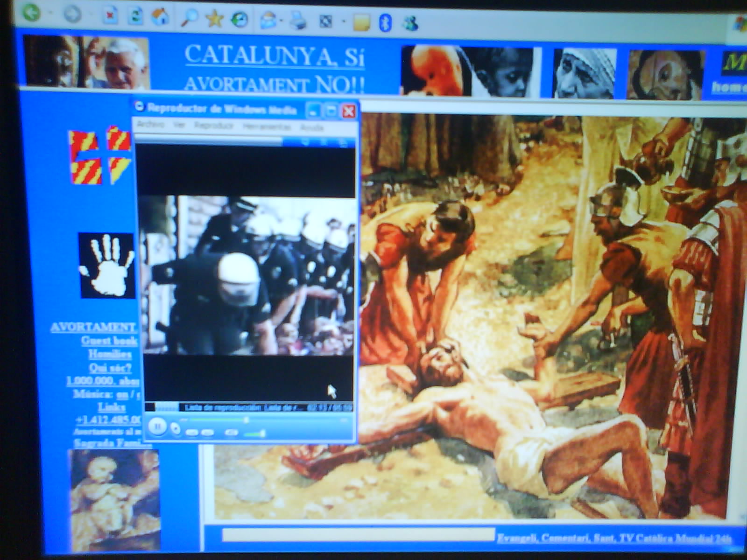747x560 pixels.
Task: Open the Ayuda menu in media player
Action: [311, 127]
